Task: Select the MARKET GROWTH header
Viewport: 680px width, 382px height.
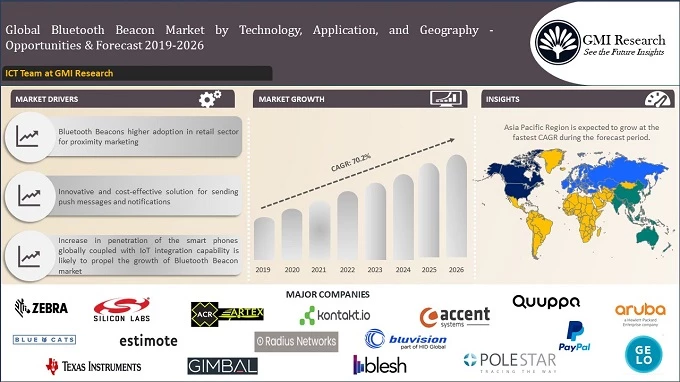Action: (360, 99)
